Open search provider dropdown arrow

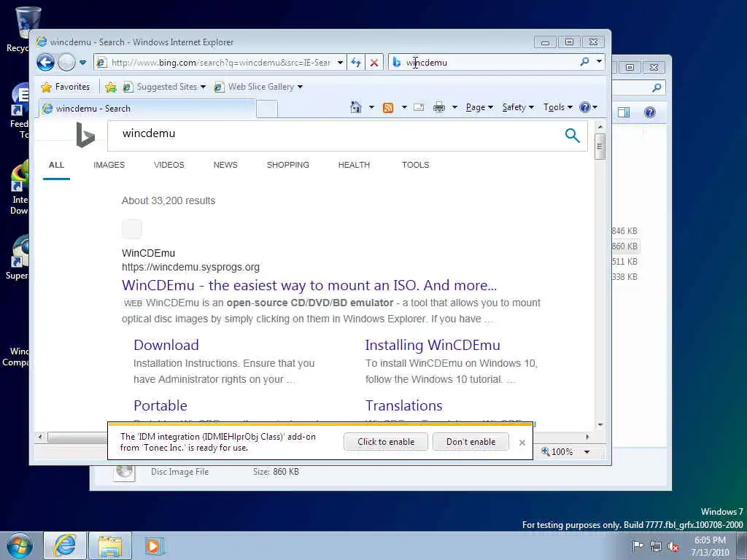600,62
